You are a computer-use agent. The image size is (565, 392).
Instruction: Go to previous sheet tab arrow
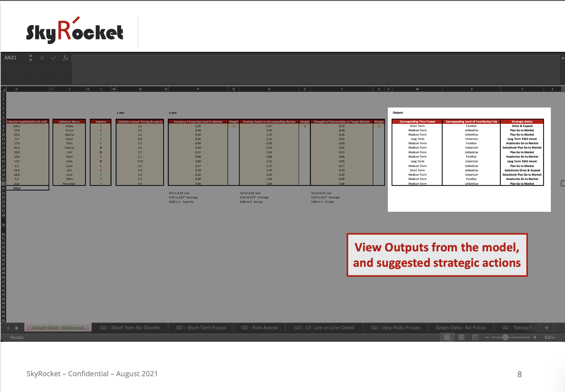point(8,328)
